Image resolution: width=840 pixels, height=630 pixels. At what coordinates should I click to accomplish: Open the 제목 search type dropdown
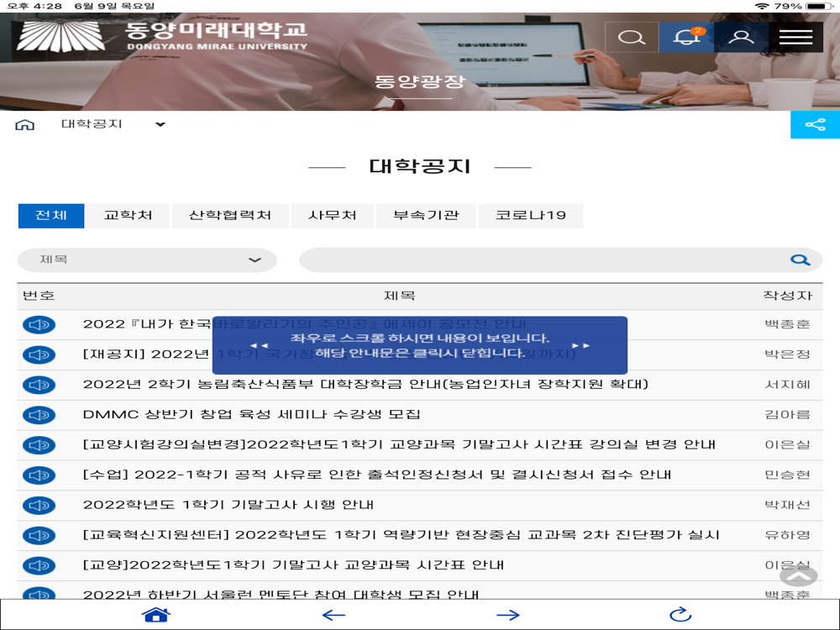pos(147,260)
